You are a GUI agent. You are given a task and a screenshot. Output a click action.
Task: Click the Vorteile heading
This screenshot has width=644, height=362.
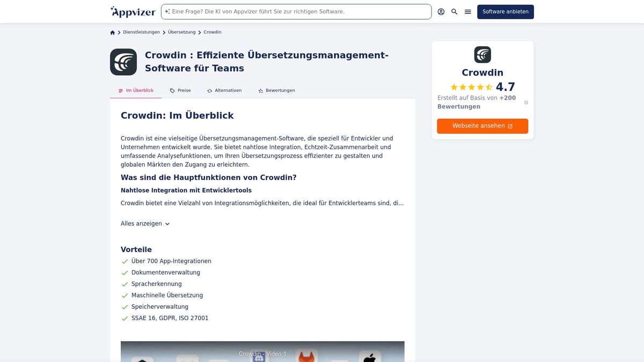(x=136, y=249)
